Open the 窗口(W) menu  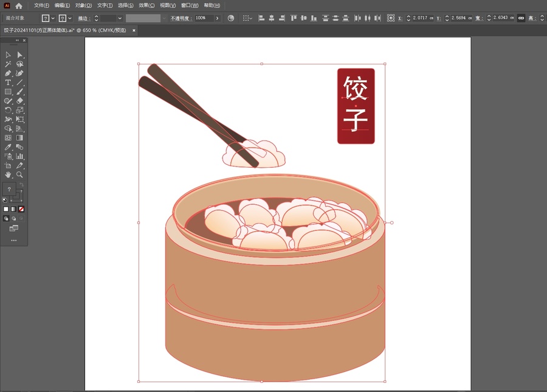(x=190, y=5)
